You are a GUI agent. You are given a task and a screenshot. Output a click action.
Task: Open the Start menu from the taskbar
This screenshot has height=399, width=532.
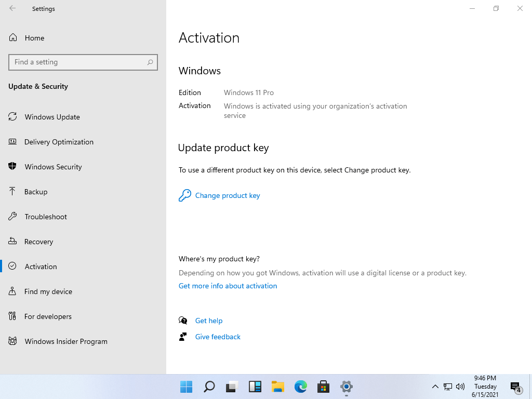point(187,387)
